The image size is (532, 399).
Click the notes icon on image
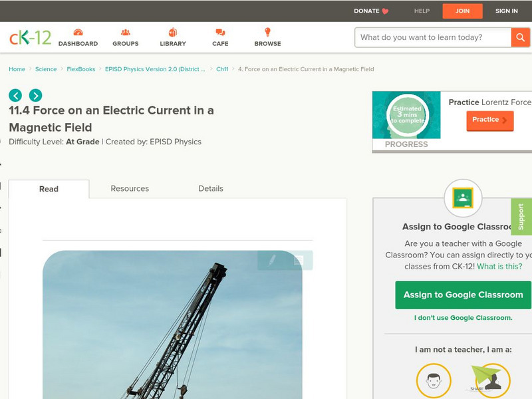click(299, 260)
